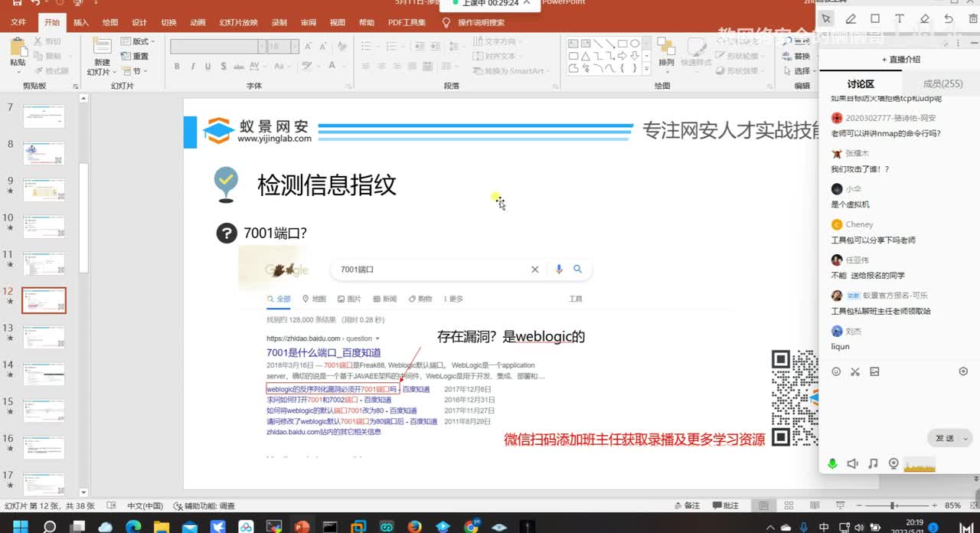
Task: Click the scissors screenshot icon in chat
Action: pyautogui.click(x=855, y=371)
